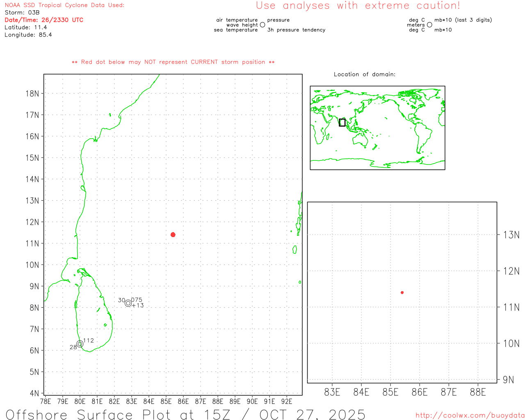Open the coolwx.com buoydata link
Screen dimensions: 525x420
[x=470, y=415]
